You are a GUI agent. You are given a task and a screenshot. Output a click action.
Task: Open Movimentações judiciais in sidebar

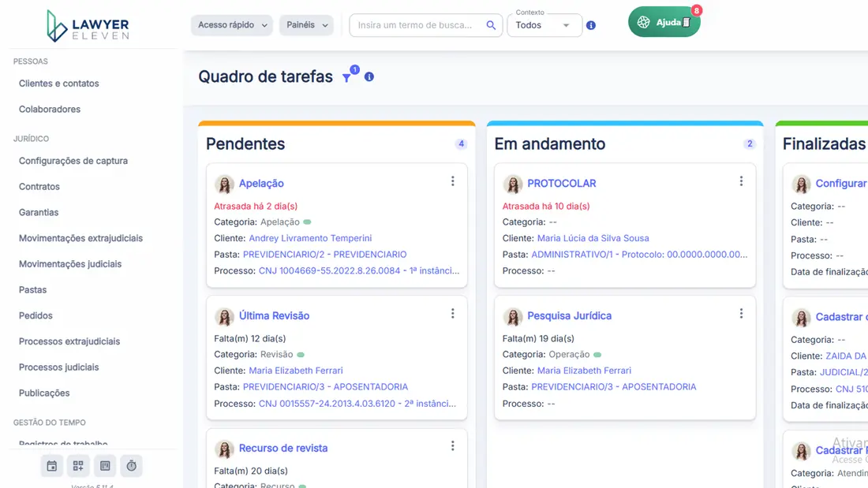coord(70,264)
